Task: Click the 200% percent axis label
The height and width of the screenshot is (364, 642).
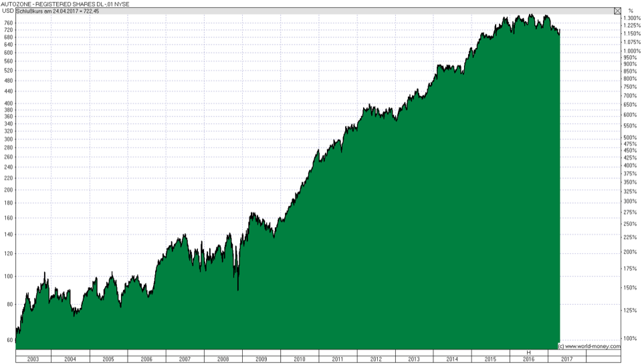Action: (x=630, y=252)
